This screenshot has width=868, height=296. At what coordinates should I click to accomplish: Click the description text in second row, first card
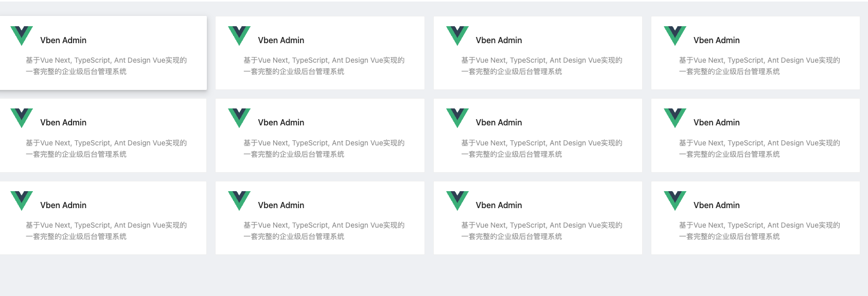106,149
